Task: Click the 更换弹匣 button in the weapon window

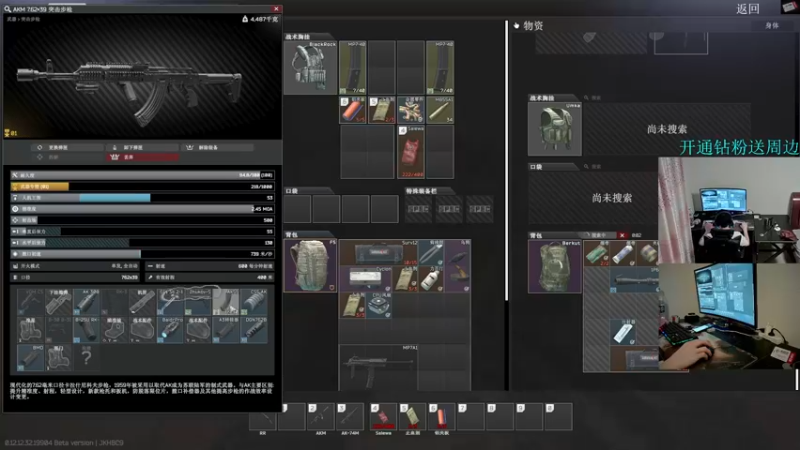Action: click(x=67, y=147)
